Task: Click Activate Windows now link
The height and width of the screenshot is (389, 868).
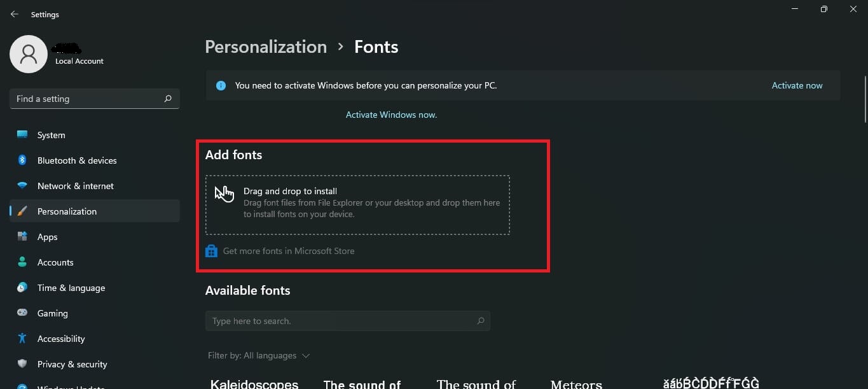Action: (x=391, y=114)
